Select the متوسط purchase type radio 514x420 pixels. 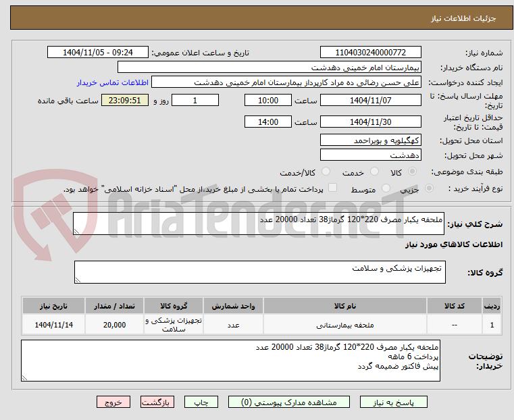386,188
